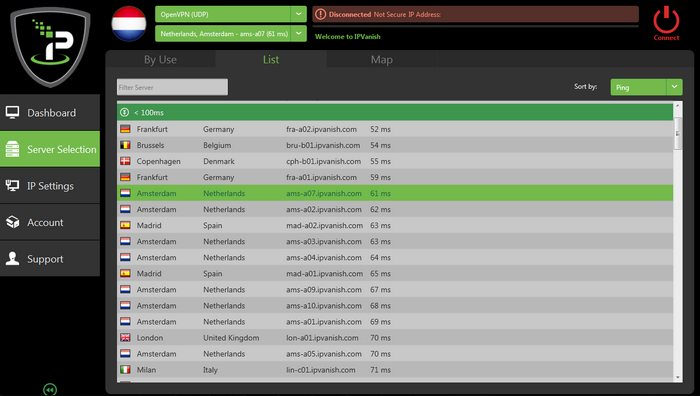Image resolution: width=700 pixels, height=396 pixels.
Task: Click the green rewind collapse sidebar icon
Action: point(50,390)
